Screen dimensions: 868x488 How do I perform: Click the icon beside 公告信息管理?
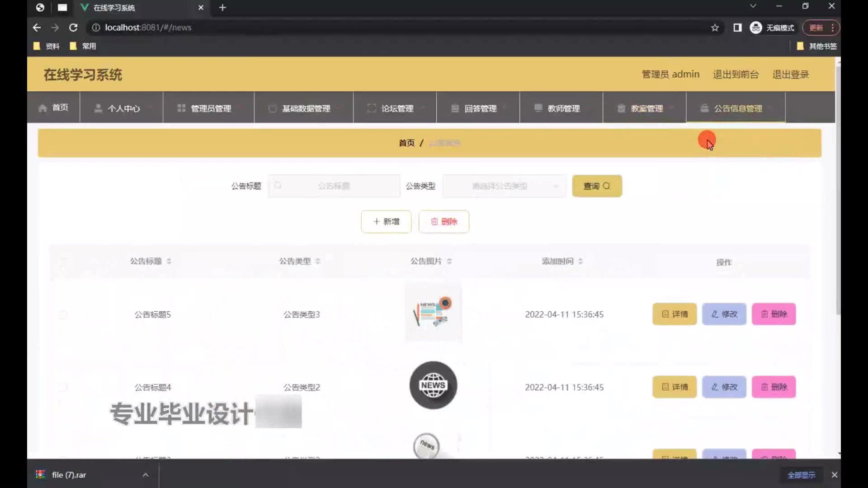pyautogui.click(x=704, y=108)
